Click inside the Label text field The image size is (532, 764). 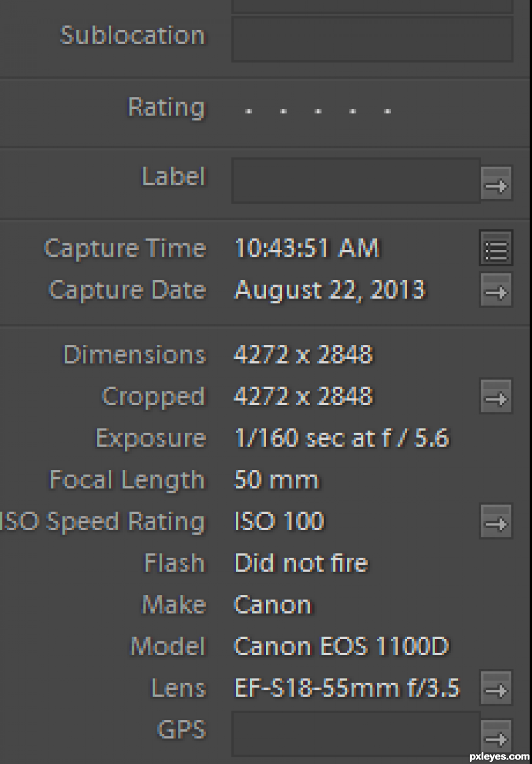[356, 180]
